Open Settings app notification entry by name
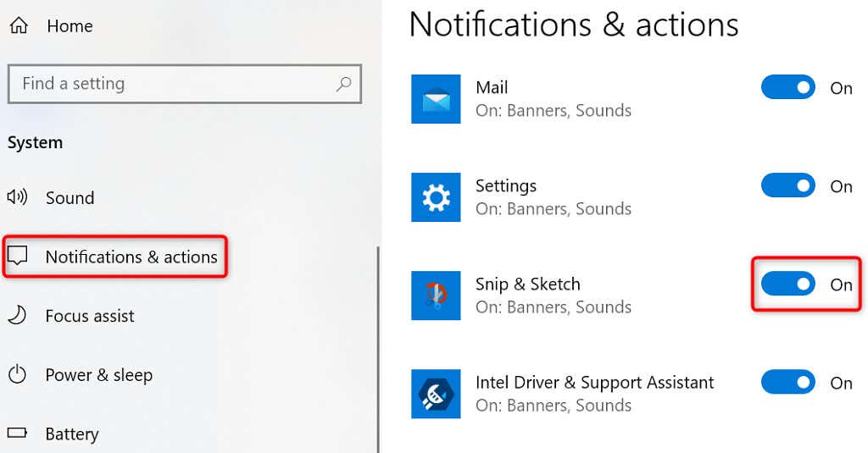 [x=506, y=185]
